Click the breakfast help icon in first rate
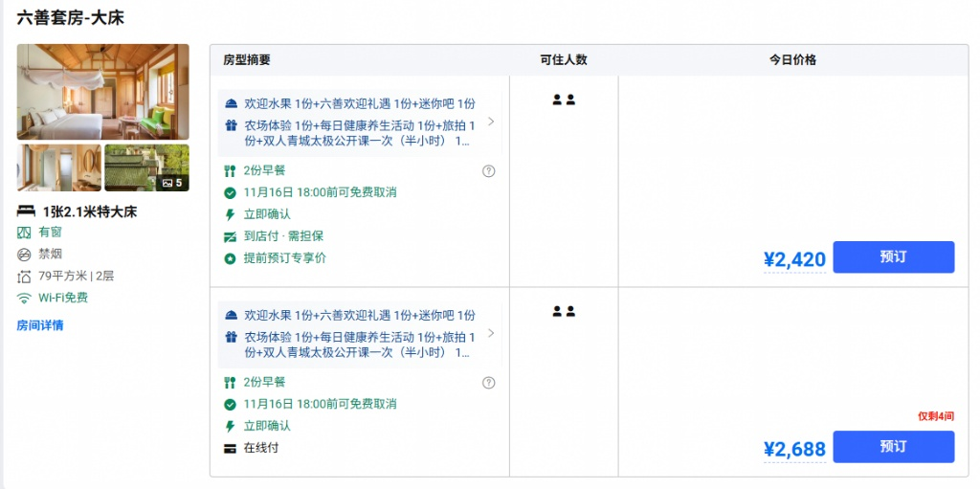Image resolution: width=980 pixels, height=489 pixels. coord(489,171)
